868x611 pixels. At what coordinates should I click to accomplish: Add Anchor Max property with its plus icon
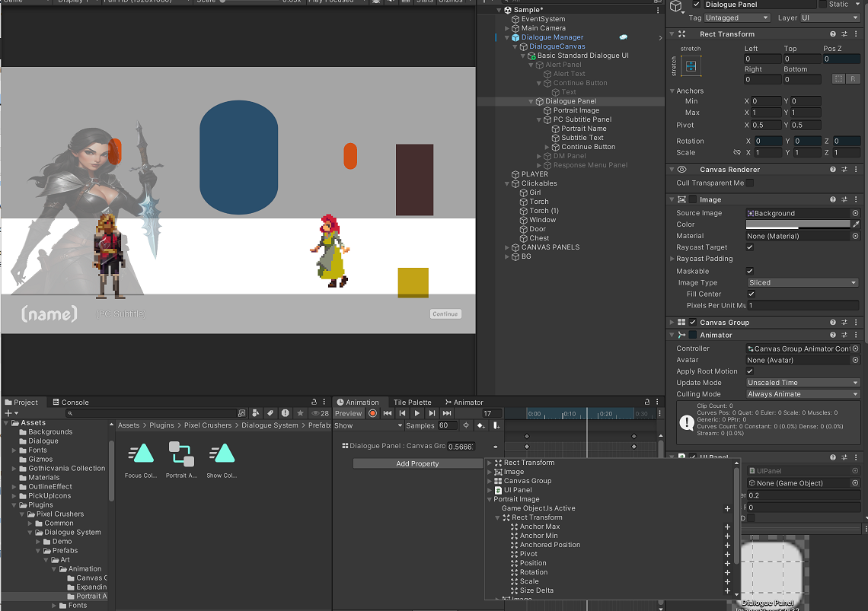[727, 527]
